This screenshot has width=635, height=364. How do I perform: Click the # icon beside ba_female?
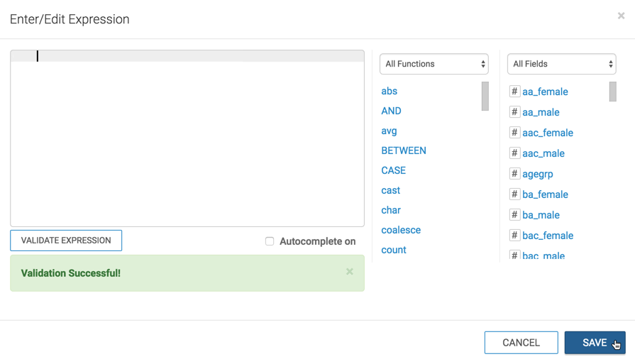[515, 194]
